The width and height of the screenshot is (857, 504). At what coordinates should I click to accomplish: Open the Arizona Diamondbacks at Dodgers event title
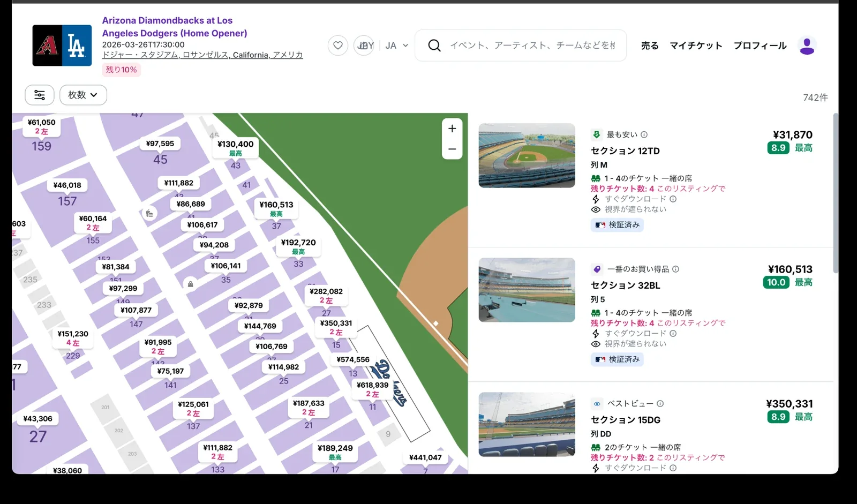175,27
